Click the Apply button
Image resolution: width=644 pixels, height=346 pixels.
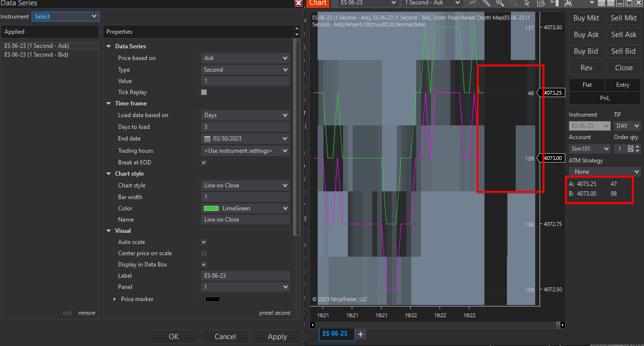click(x=277, y=337)
